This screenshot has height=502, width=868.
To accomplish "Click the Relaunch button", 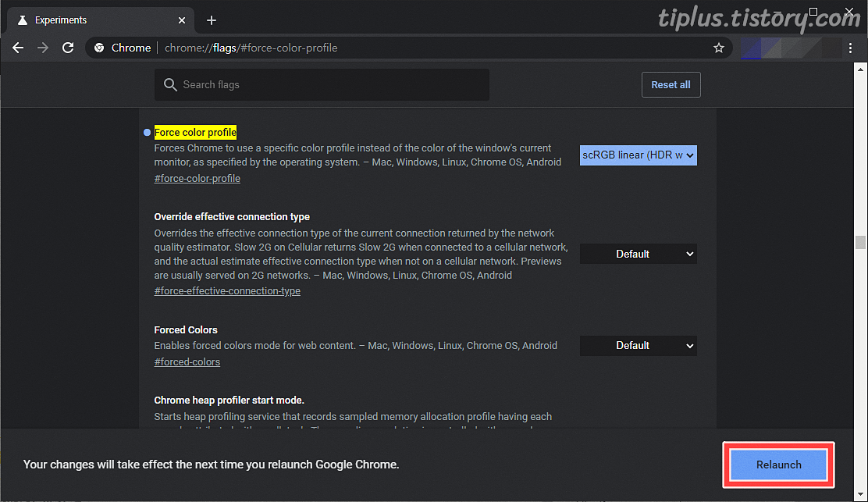I will (778, 465).
